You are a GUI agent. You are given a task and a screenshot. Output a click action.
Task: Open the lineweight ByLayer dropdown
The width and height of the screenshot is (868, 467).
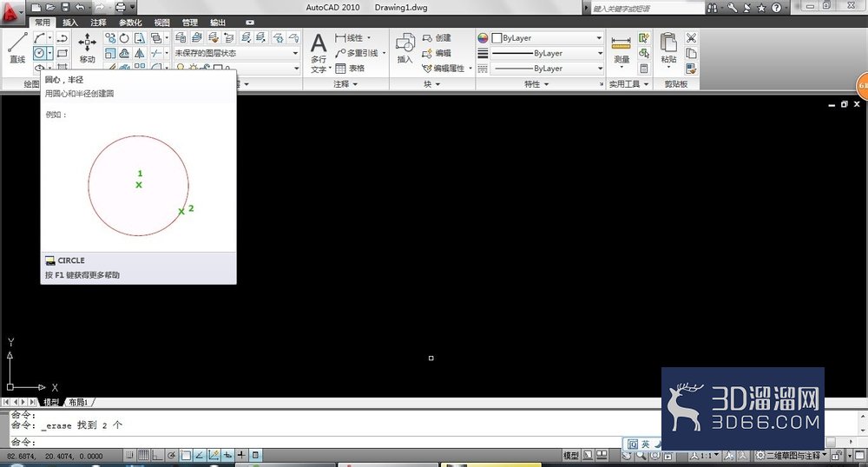click(547, 53)
